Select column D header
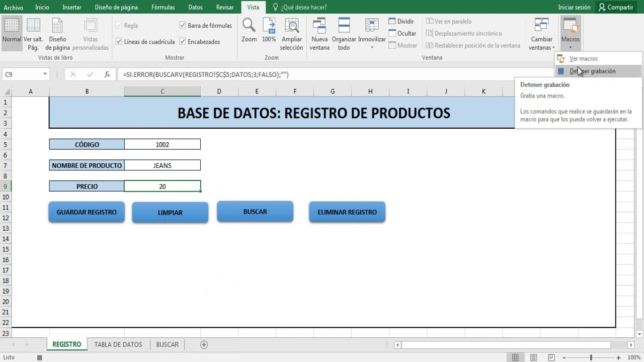This screenshot has width=644, height=362. tap(219, 92)
